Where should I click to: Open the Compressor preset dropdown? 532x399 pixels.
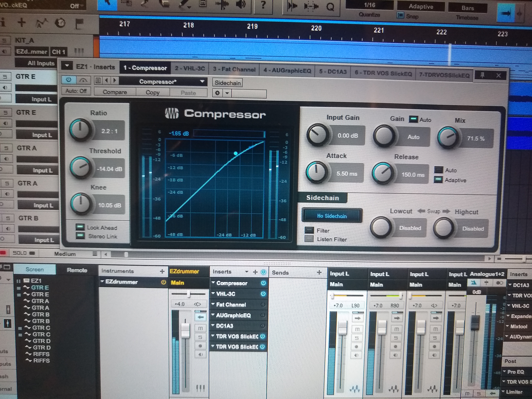(x=202, y=82)
